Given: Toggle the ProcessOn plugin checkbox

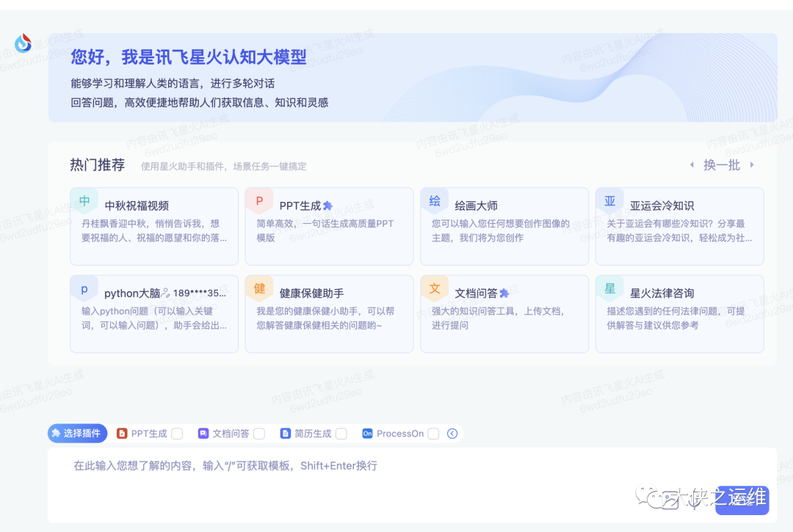Looking at the screenshot, I should [x=433, y=434].
